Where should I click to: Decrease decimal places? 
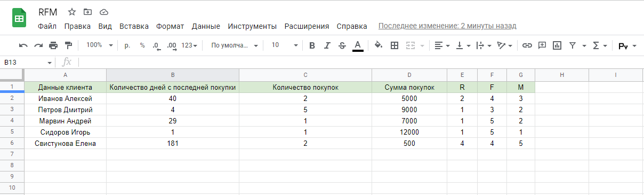click(156, 45)
